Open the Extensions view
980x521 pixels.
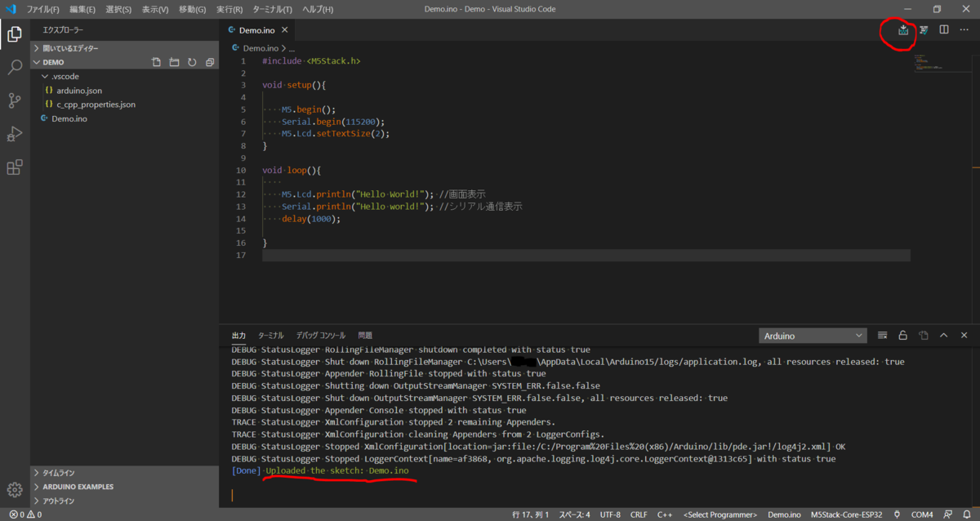coord(15,167)
